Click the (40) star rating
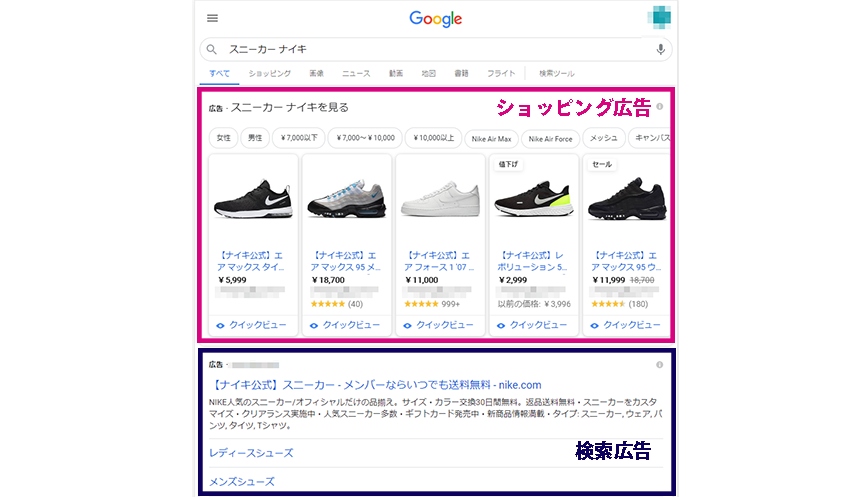 click(336, 304)
